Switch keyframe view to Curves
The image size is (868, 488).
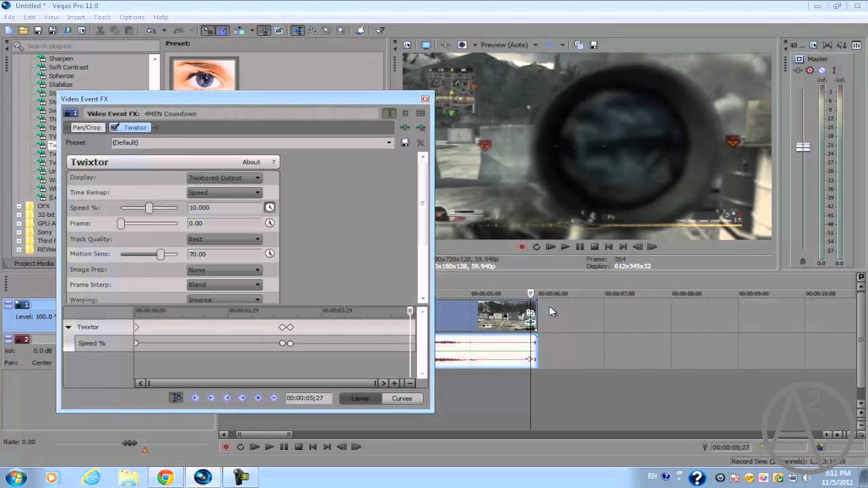[x=401, y=399]
